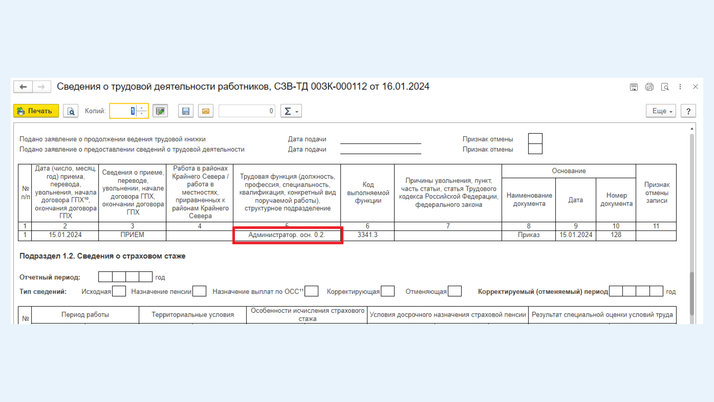Tick the Корректирующая checkbox

point(387,291)
